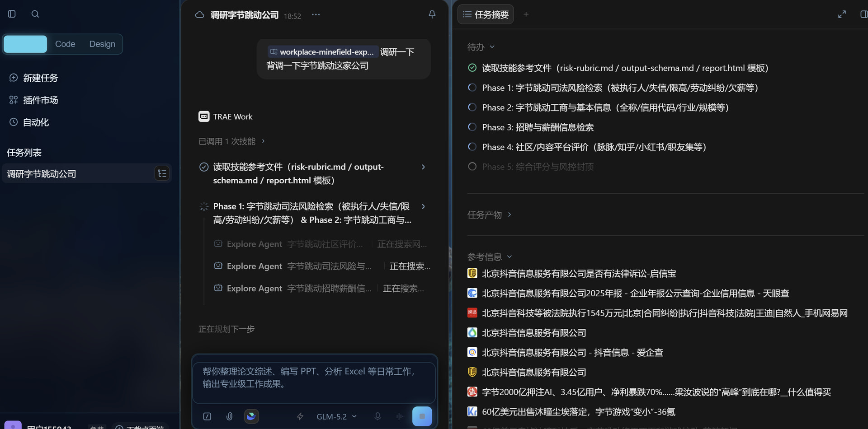Image resolution: width=868 pixels, height=429 pixels.
Task: Collapse the left sidebar with the panel icon
Action: [x=12, y=14]
